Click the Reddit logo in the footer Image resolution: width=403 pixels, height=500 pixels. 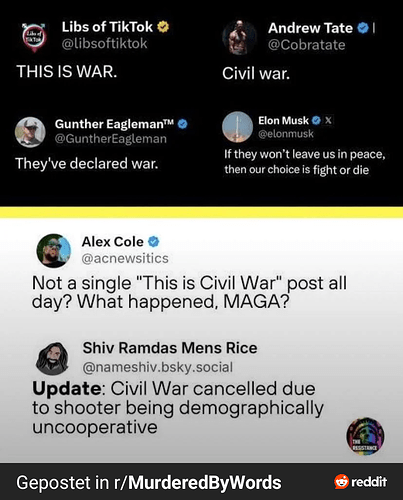(x=361, y=482)
